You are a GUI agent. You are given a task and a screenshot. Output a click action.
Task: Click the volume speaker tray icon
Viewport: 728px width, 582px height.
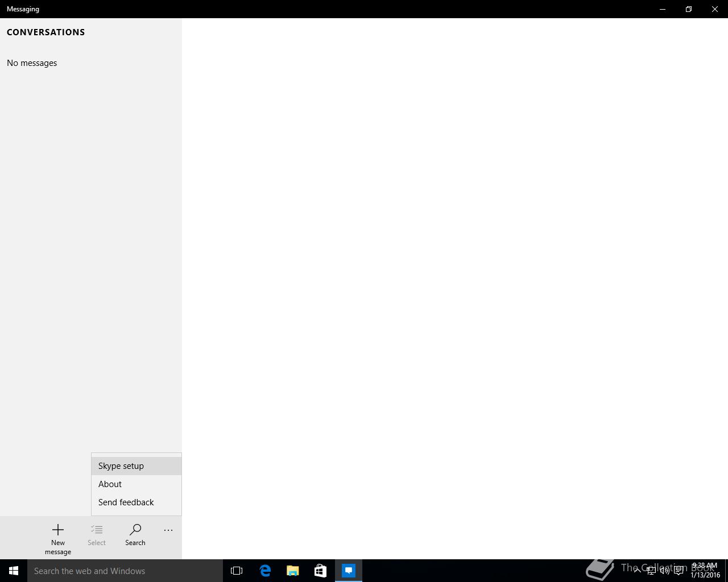(665, 571)
